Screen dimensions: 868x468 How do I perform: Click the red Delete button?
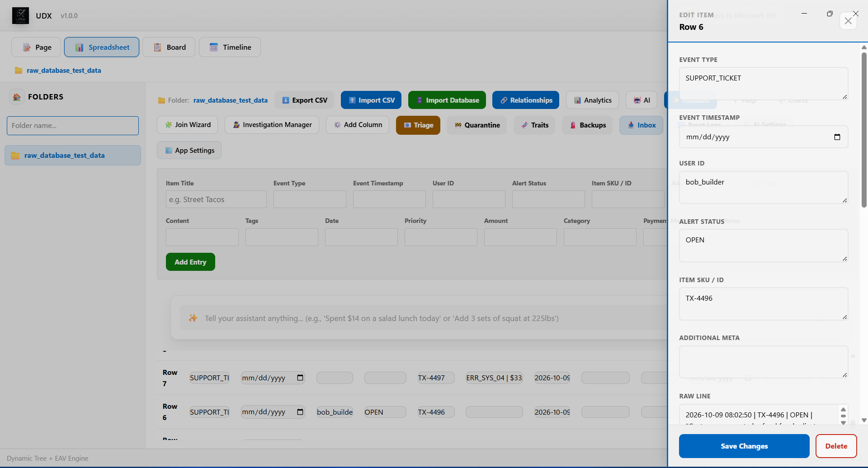coord(836,446)
